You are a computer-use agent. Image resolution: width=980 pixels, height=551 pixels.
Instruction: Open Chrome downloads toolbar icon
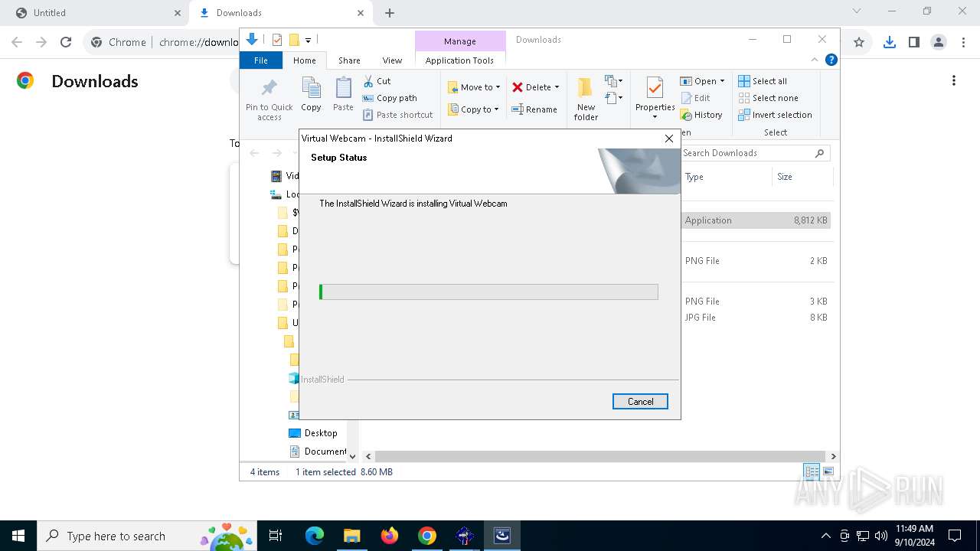pyautogui.click(x=889, y=42)
